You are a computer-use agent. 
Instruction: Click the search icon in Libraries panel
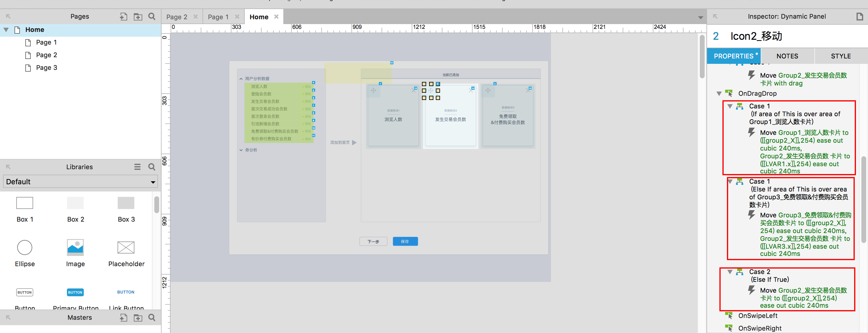(152, 167)
